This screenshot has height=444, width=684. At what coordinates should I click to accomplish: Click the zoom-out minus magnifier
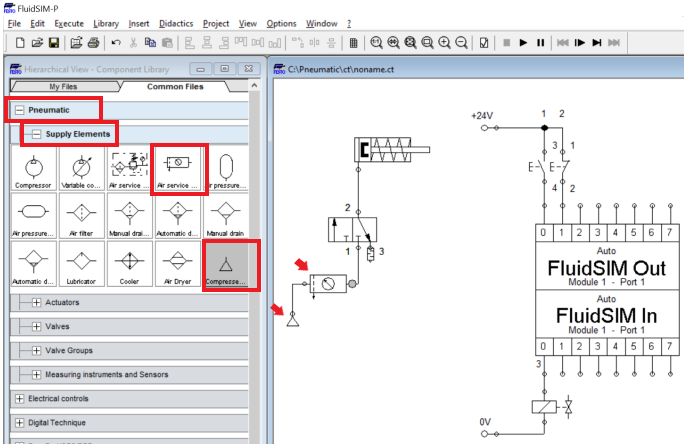click(x=462, y=43)
